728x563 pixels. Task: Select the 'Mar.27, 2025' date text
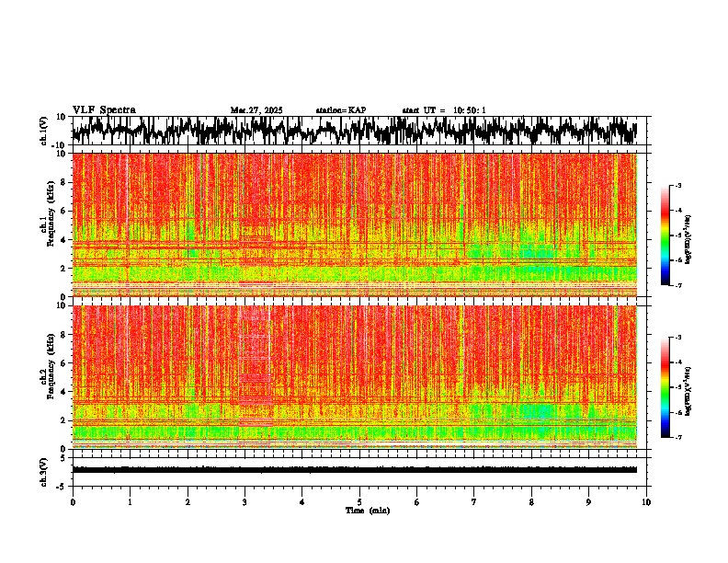[x=256, y=110]
